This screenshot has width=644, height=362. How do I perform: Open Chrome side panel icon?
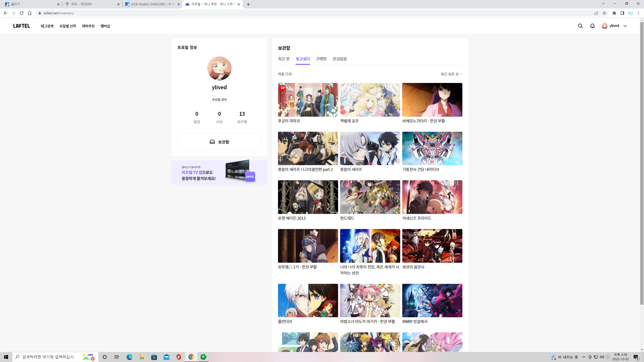pos(622,13)
